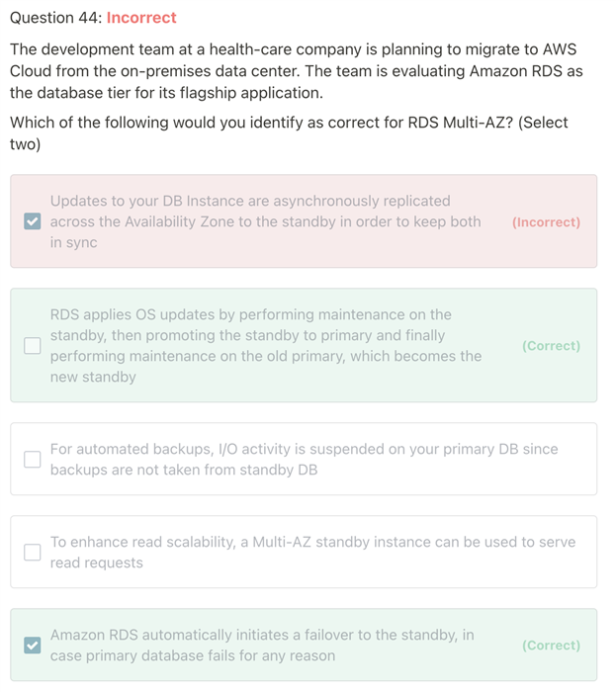Check the RDS applies OS updates checkbox

coord(33,346)
